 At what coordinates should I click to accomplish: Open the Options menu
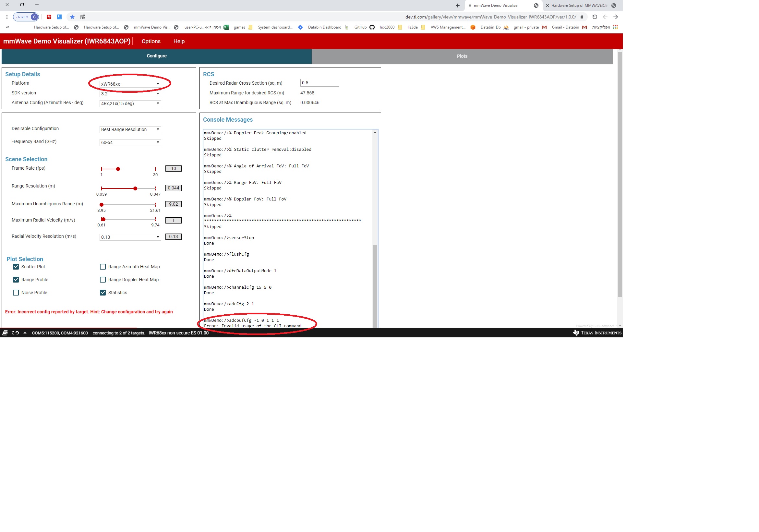click(151, 41)
